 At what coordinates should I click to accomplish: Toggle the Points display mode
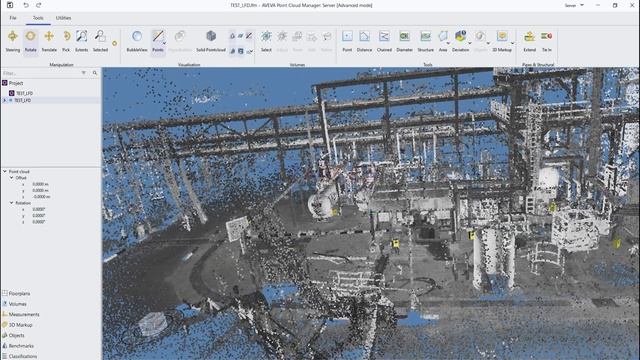click(x=158, y=41)
